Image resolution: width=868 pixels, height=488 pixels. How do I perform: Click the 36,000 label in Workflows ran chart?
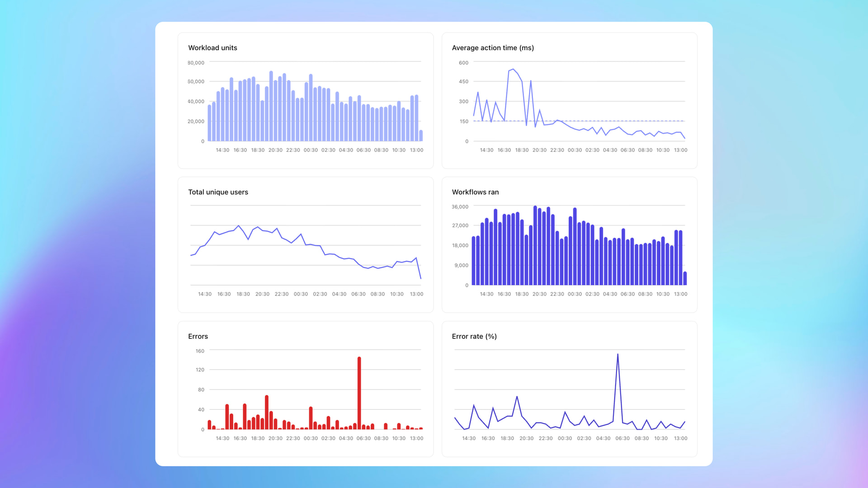460,207
